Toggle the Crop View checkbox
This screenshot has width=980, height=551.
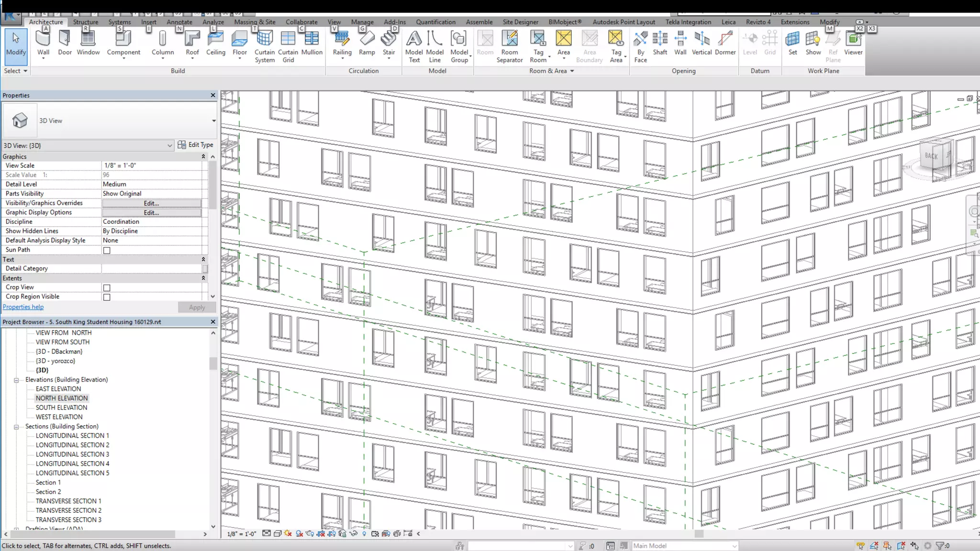click(107, 288)
